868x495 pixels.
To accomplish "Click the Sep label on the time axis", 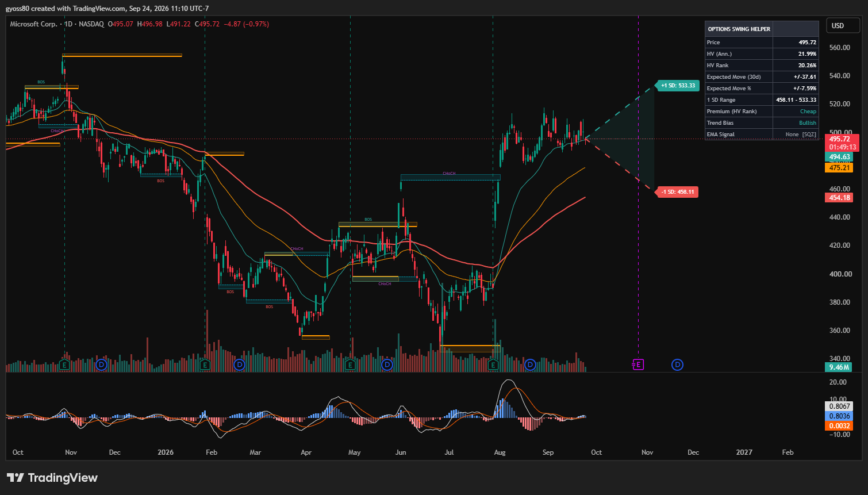I will (548, 452).
